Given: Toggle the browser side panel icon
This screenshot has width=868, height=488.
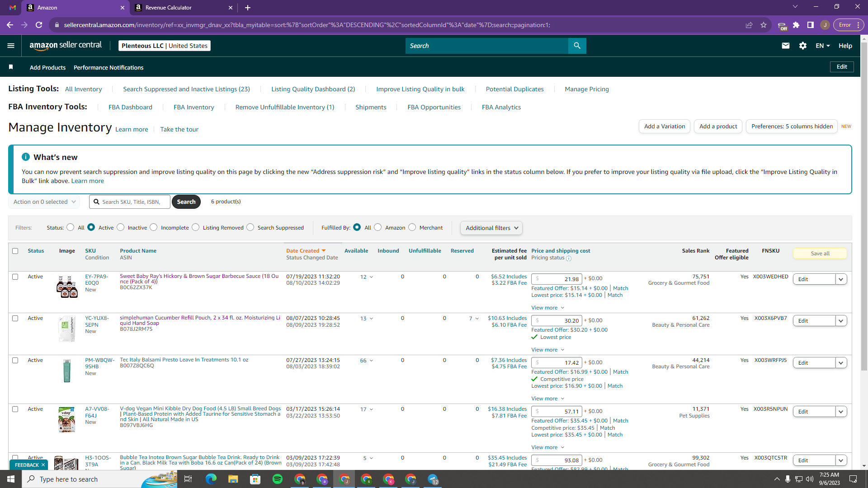Looking at the screenshot, I should tap(811, 25).
